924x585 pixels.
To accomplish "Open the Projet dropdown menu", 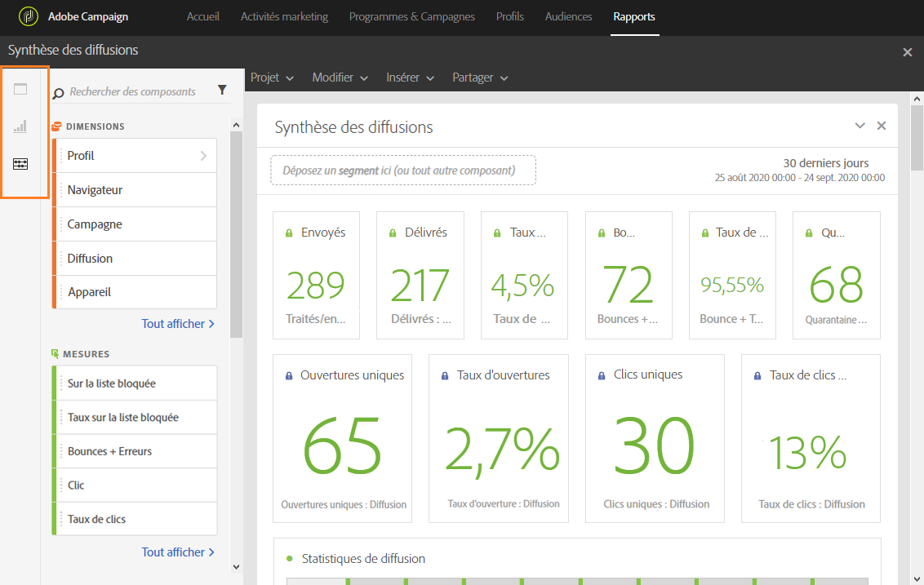I will (272, 78).
